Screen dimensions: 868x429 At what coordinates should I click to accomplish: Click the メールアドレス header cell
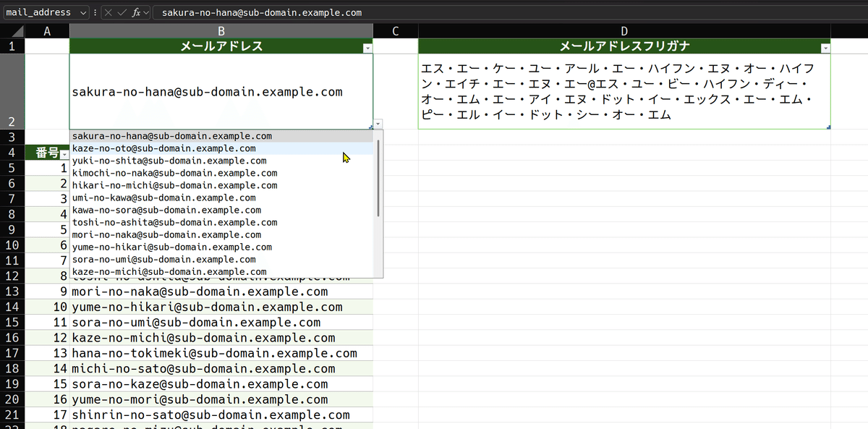pos(221,46)
